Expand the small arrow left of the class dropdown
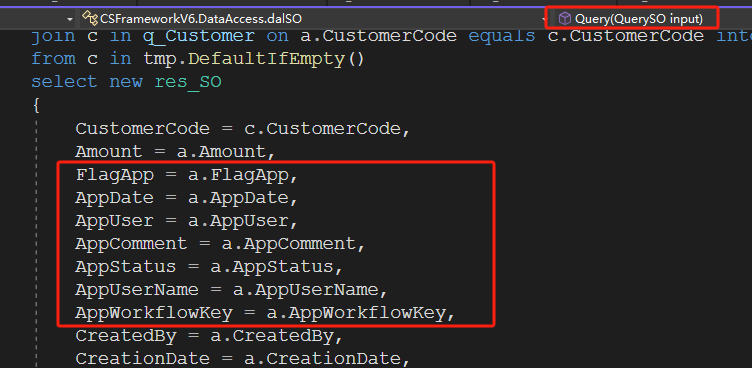This screenshot has height=368, width=752. (70, 19)
